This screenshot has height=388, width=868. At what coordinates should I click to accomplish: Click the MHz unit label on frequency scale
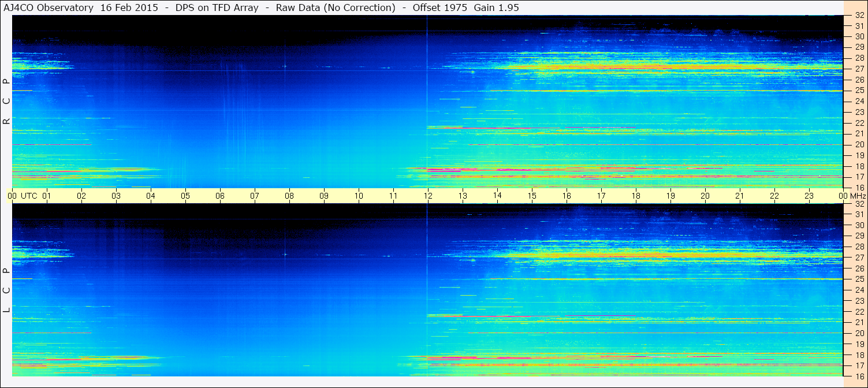[856, 196]
